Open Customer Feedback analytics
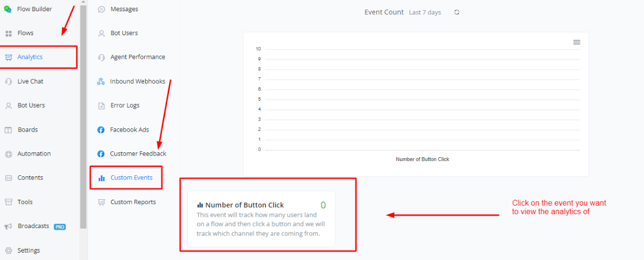This screenshot has height=260, width=644. [x=138, y=153]
